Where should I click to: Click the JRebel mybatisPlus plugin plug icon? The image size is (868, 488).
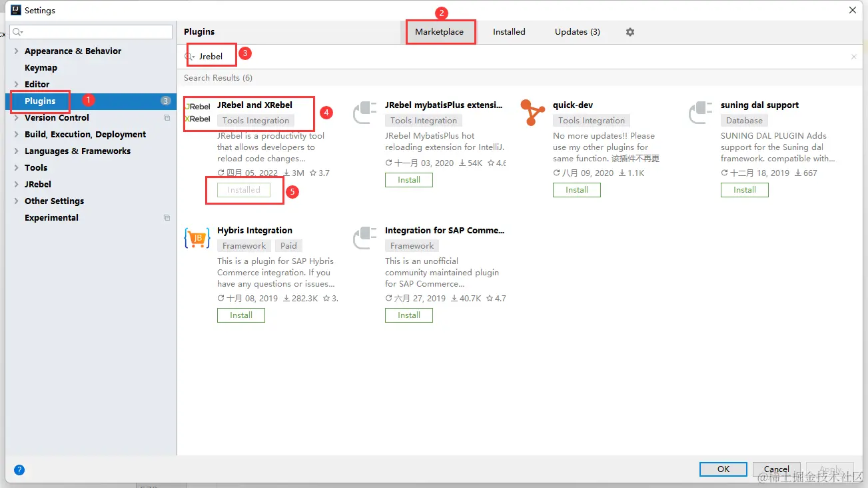(x=365, y=113)
